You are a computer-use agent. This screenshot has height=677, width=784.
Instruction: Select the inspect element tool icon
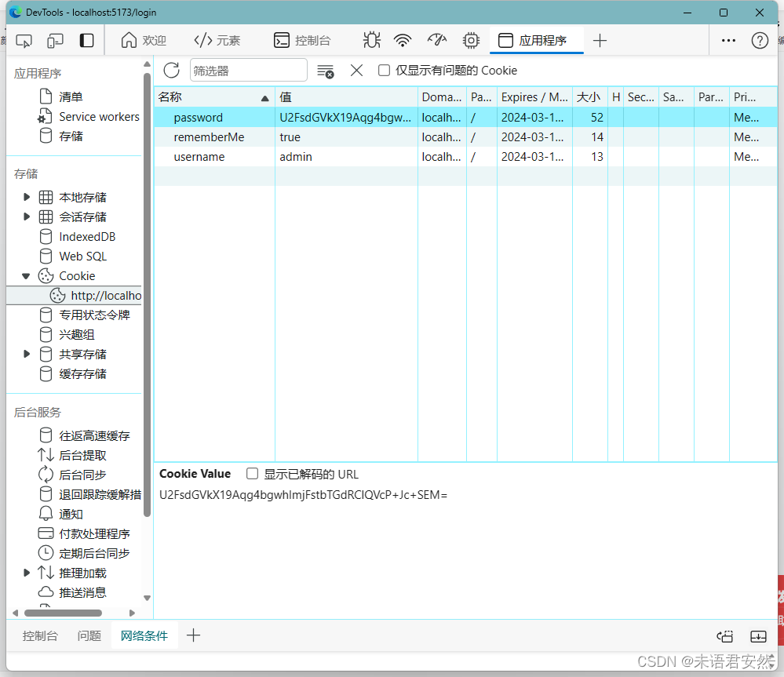click(x=24, y=41)
